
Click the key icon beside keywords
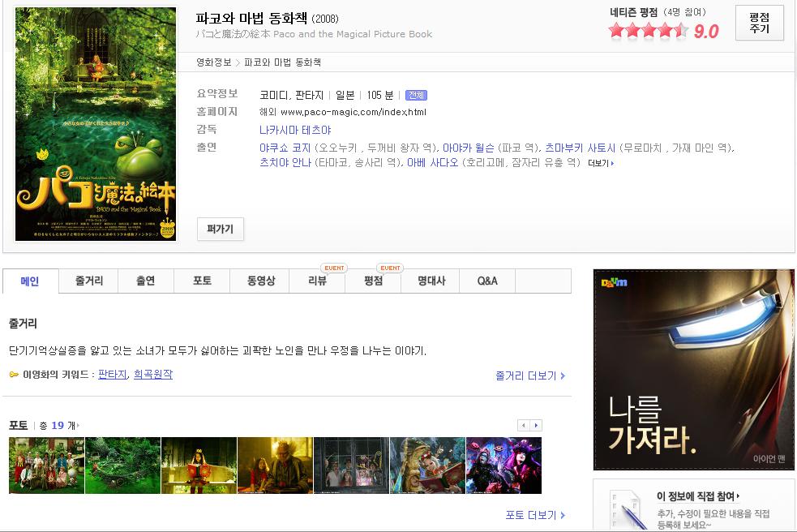[x=15, y=375]
